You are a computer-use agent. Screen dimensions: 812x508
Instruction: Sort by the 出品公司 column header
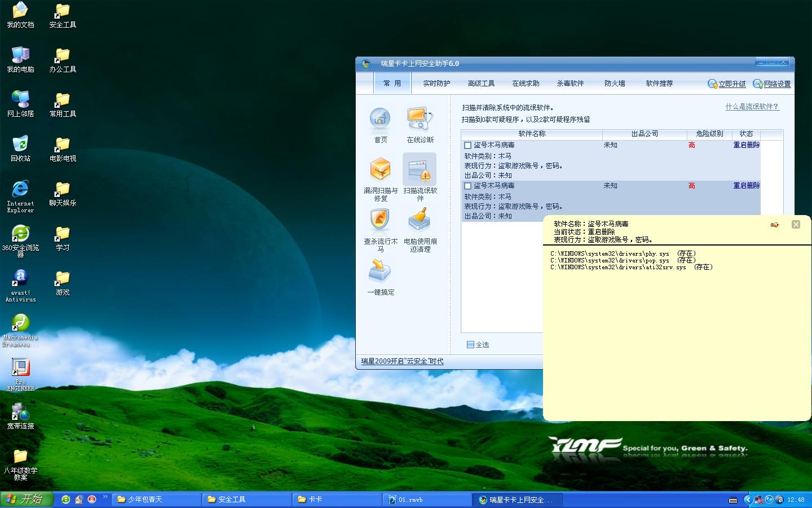(645, 134)
